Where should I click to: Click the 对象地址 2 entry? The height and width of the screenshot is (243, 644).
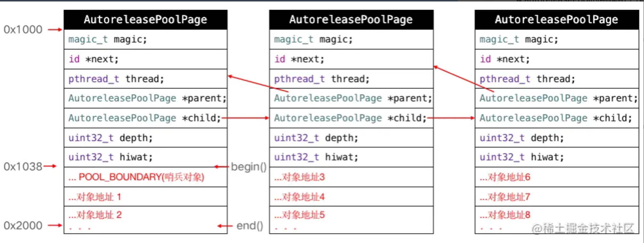[95, 215]
